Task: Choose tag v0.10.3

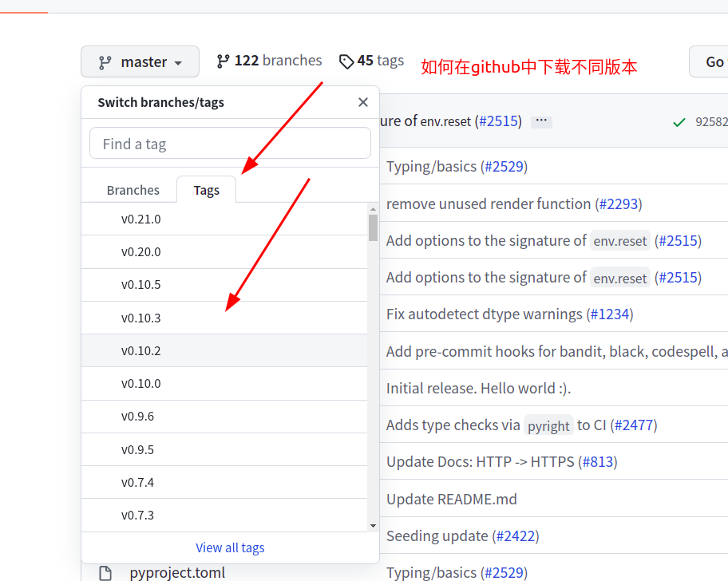Action: point(224,318)
